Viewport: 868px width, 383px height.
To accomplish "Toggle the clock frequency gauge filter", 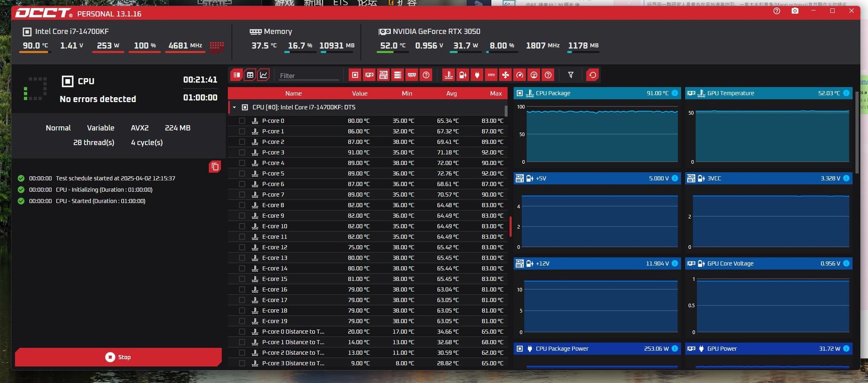I will 520,75.
